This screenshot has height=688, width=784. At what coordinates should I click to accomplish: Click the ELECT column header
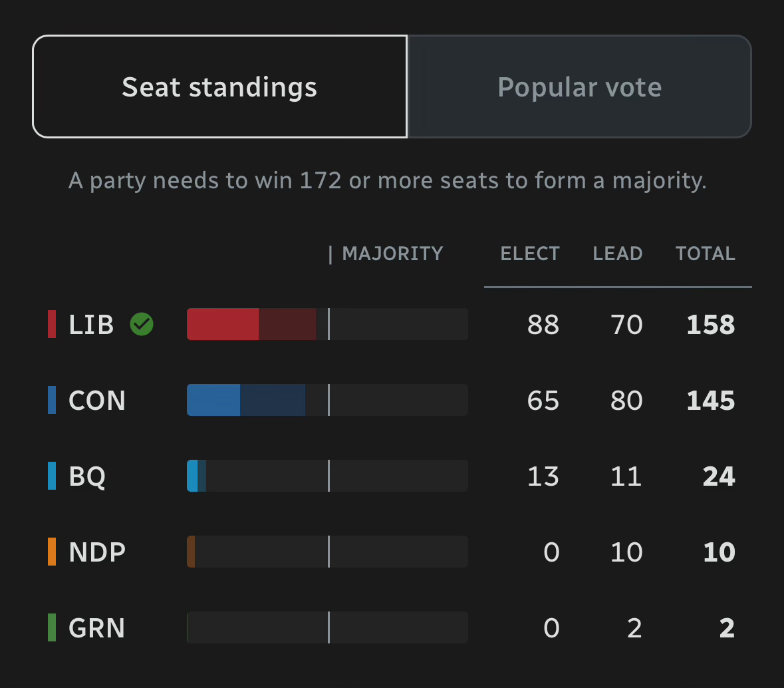[530, 254]
